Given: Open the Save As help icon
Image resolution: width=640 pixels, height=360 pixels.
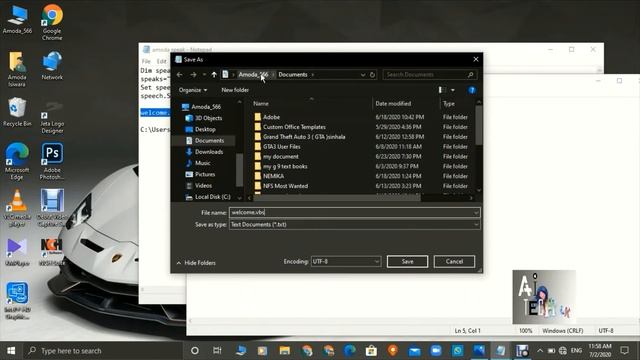Looking at the screenshot, I should (472, 90).
